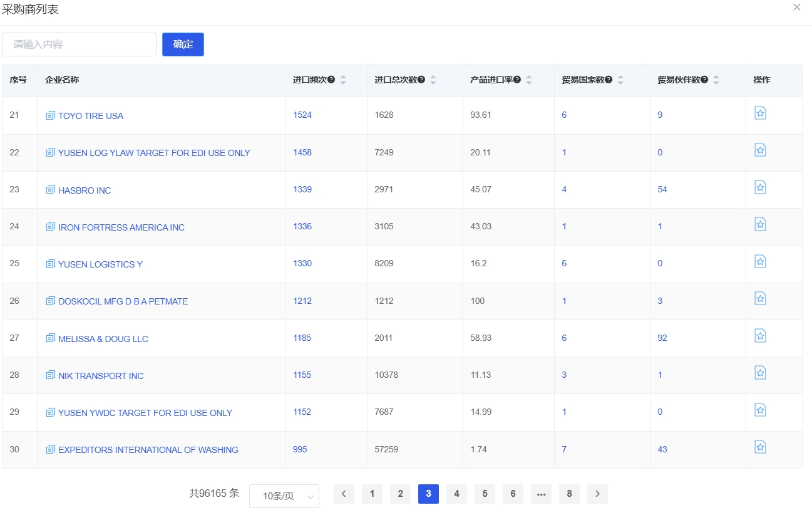Click document icon beside NIK TRANSPORT INC
812x515 pixels.
coord(50,375)
